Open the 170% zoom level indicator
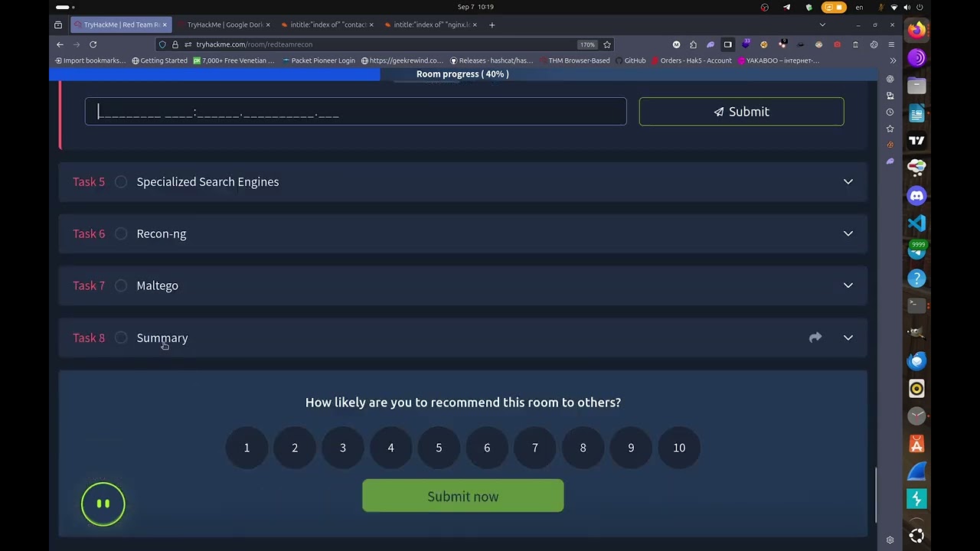The width and height of the screenshot is (980, 551). tap(587, 44)
